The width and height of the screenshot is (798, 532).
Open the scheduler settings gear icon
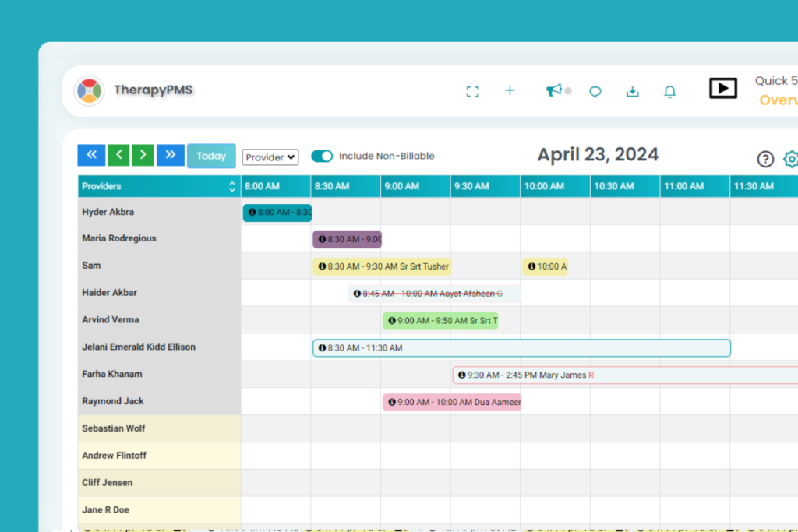tap(791, 159)
